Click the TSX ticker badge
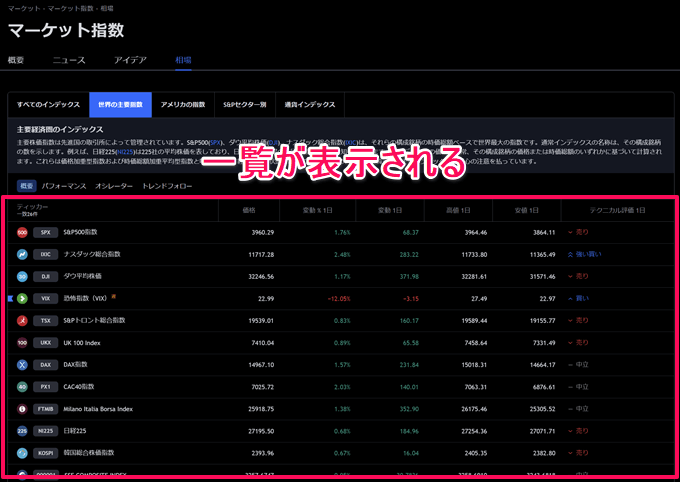 point(46,321)
